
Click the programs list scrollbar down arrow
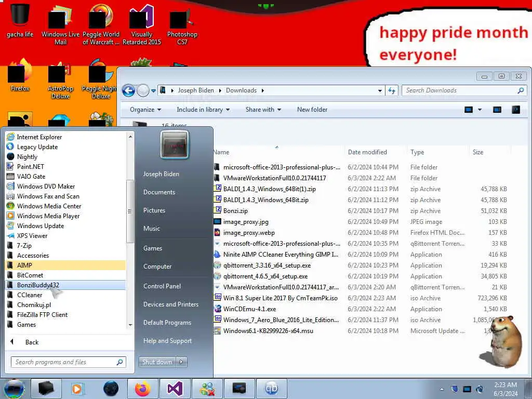[130, 325]
